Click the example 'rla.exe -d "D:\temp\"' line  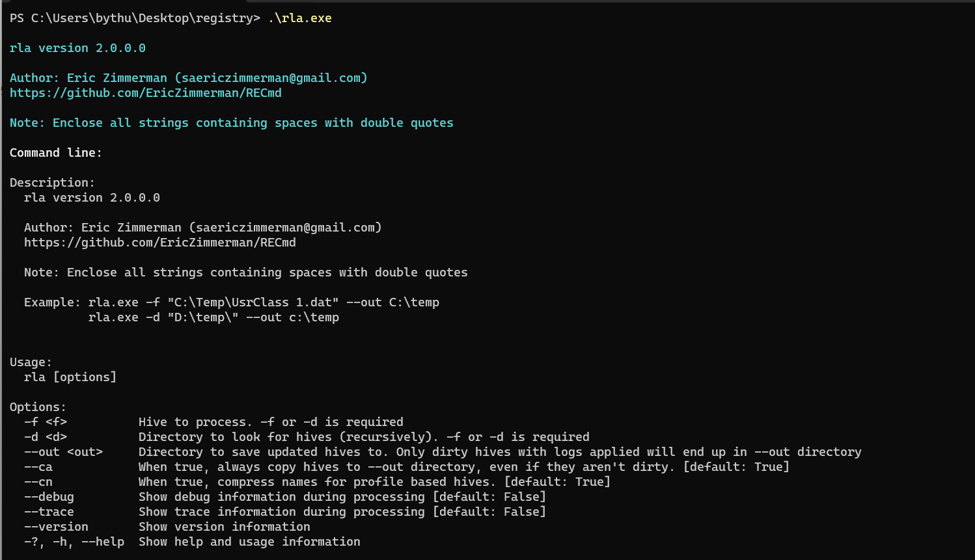213,317
